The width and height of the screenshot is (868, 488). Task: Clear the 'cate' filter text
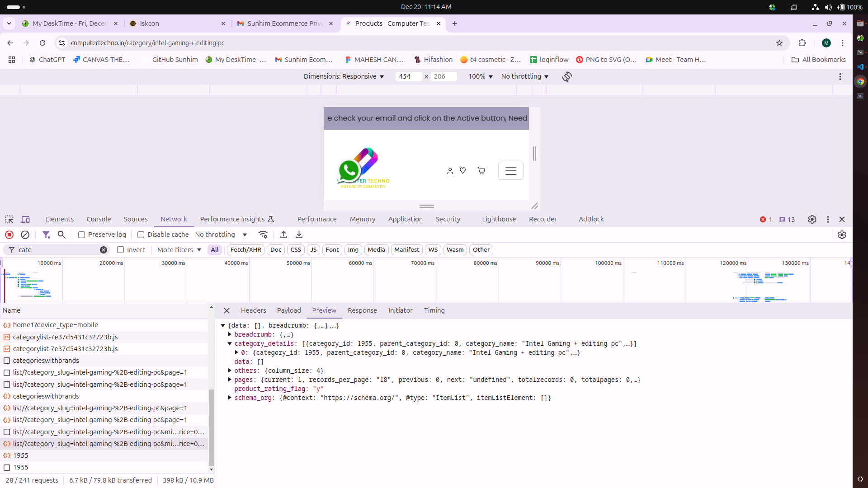pos(104,250)
